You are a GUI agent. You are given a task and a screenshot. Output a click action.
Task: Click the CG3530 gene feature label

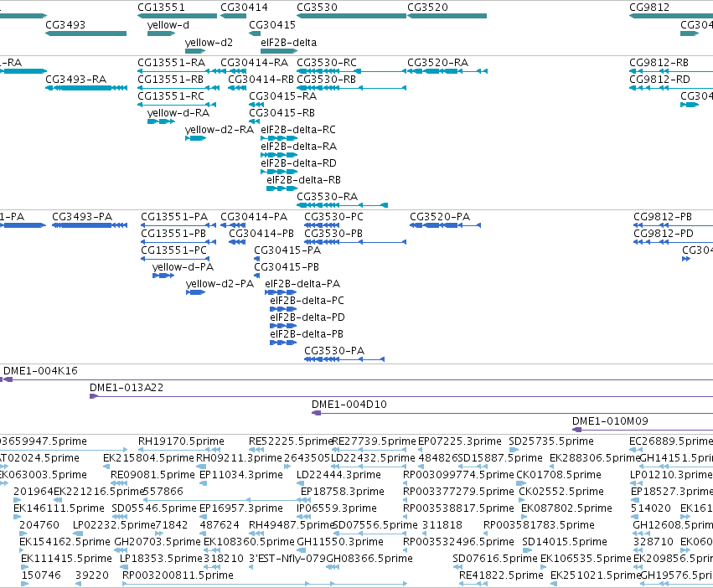(317, 8)
